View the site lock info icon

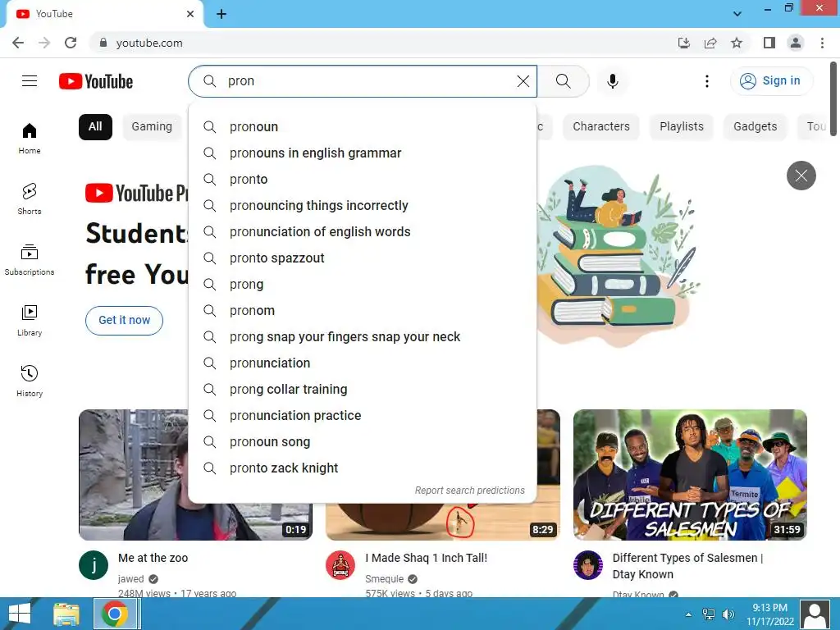point(103,43)
